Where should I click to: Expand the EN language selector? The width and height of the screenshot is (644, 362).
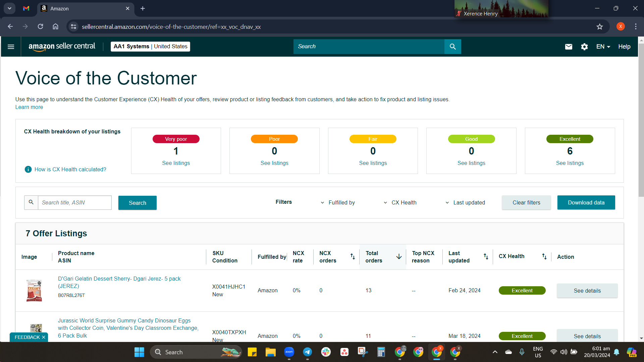tap(603, 47)
